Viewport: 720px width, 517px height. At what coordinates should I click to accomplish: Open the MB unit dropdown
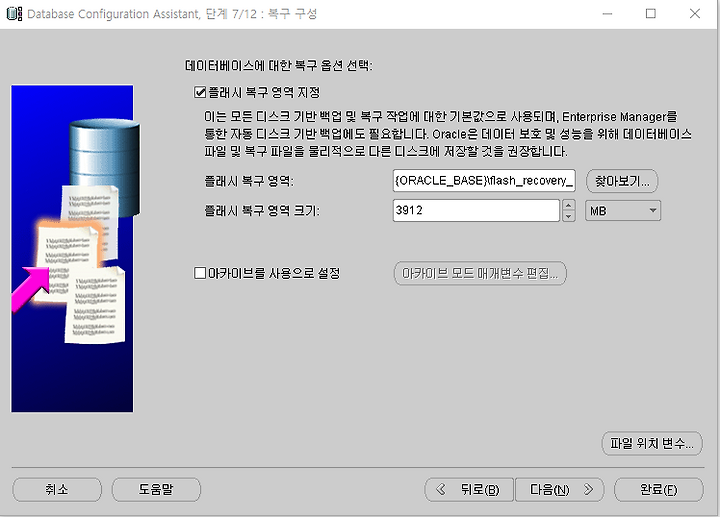tap(623, 211)
